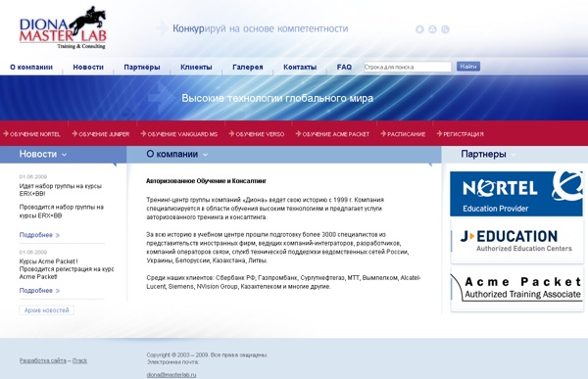Open Обучение Juniper section
The width and height of the screenshot is (588, 379).
coord(101,134)
